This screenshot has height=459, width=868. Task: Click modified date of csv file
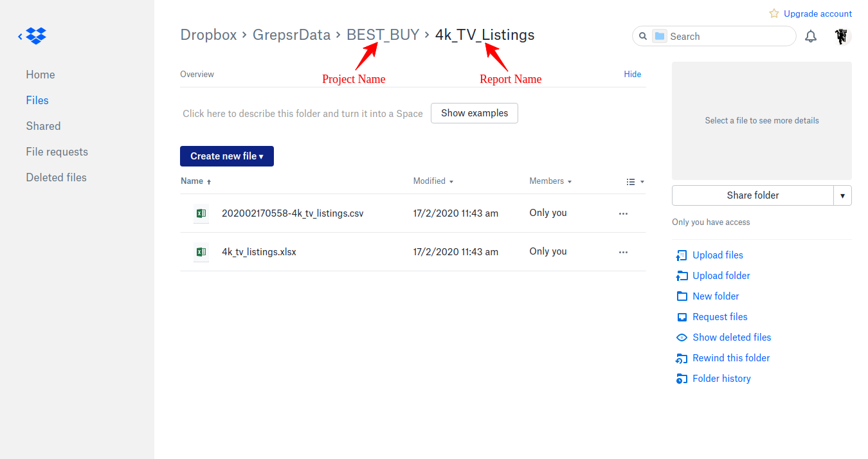[x=456, y=213]
